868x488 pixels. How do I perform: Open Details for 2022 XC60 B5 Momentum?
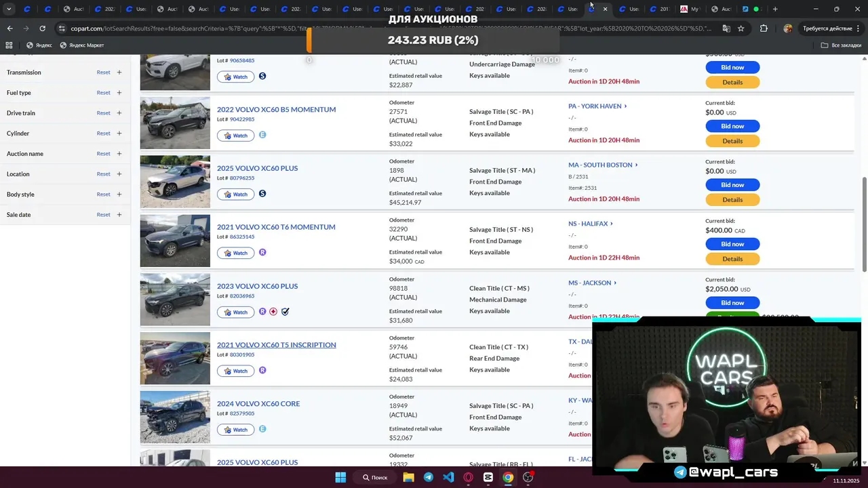pyautogui.click(x=732, y=141)
